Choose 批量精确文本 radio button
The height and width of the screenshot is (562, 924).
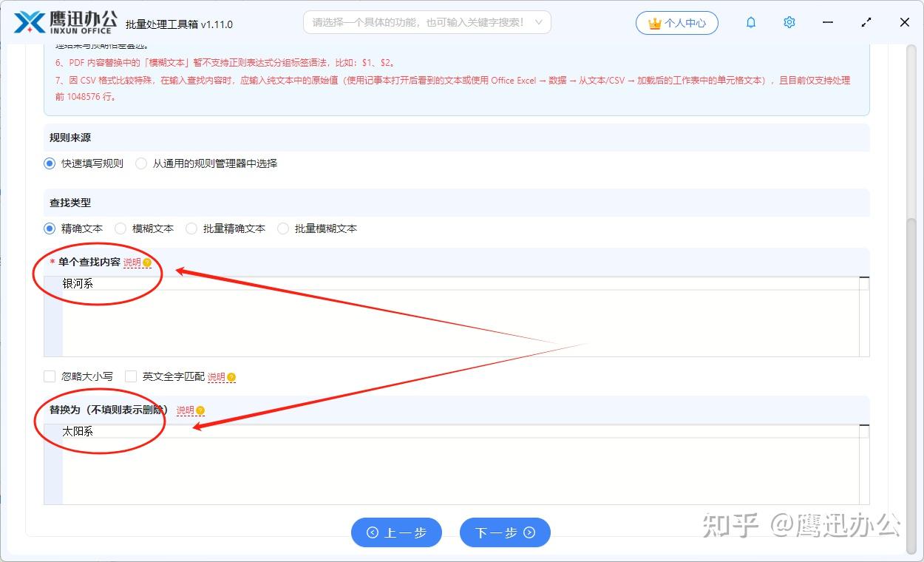point(191,228)
